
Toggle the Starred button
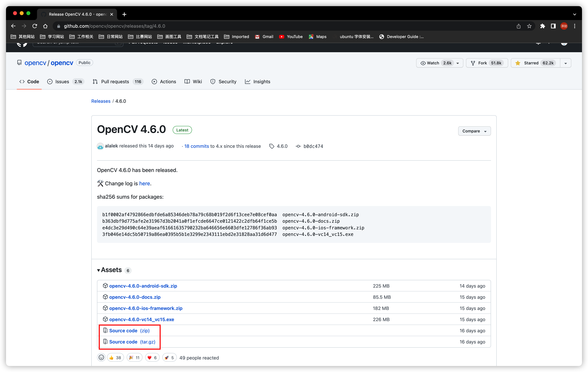coord(535,63)
